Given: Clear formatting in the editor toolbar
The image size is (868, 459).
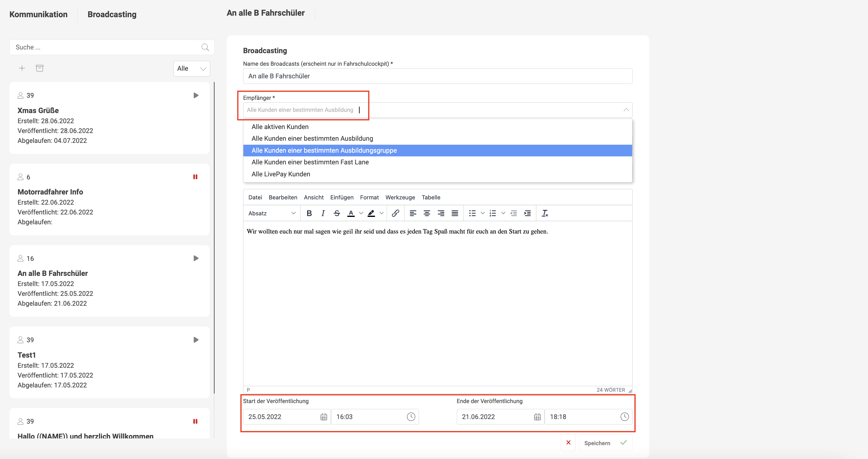Looking at the screenshot, I should pyautogui.click(x=545, y=213).
